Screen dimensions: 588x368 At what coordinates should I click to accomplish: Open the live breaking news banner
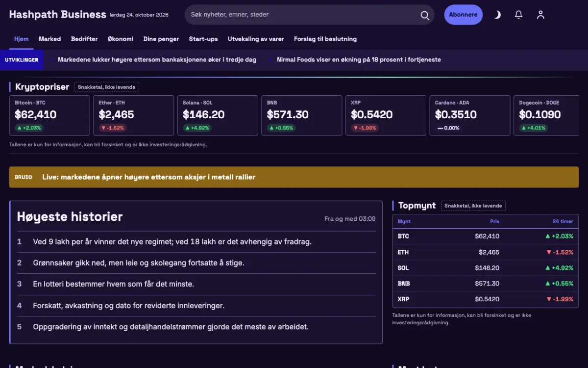point(294,177)
